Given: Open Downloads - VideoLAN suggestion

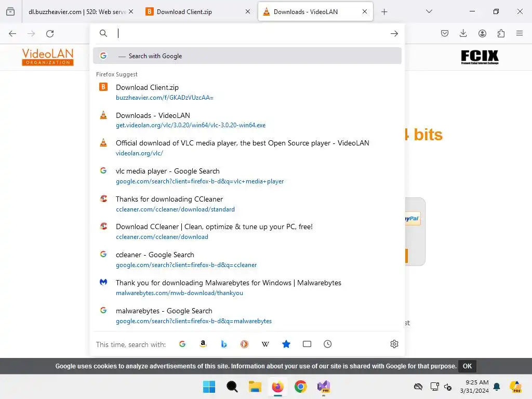Looking at the screenshot, I should tap(247, 120).
